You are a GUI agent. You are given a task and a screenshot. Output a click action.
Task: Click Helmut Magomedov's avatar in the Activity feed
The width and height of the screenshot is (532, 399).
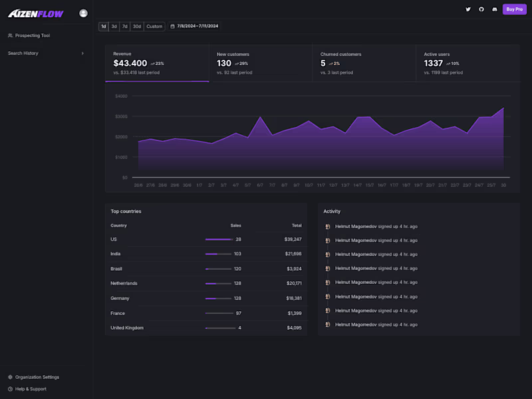[x=326, y=226]
